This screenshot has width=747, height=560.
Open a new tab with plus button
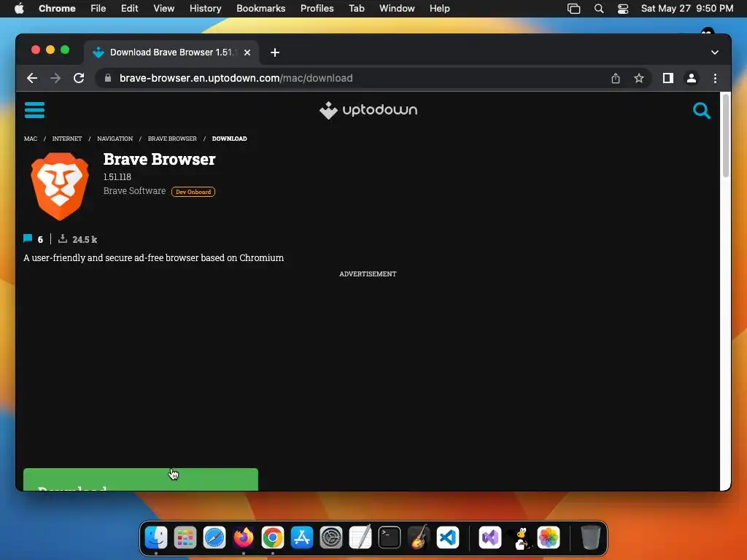tap(275, 52)
